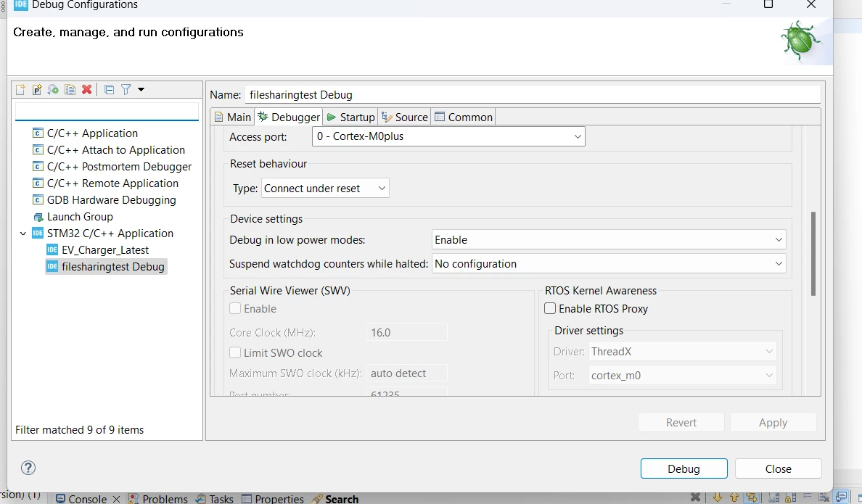This screenshot has width=862, height=504.
Task: Open the RTOS Port cortex_m0 dropdown
Action: (682, 376)
